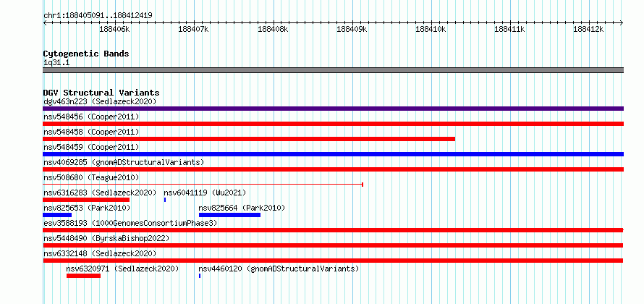Click the tiny blue nsv6041119 marker

coord(165,200)
